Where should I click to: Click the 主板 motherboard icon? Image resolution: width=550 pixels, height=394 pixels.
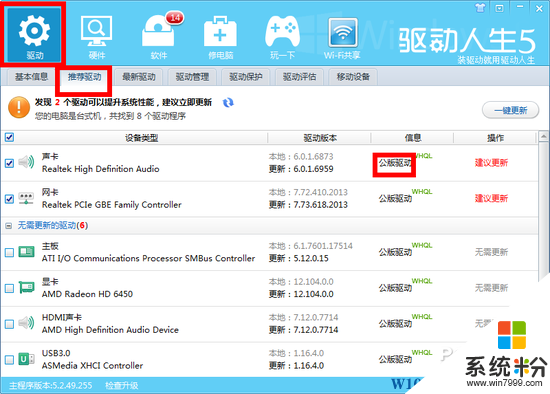[26, 252]
